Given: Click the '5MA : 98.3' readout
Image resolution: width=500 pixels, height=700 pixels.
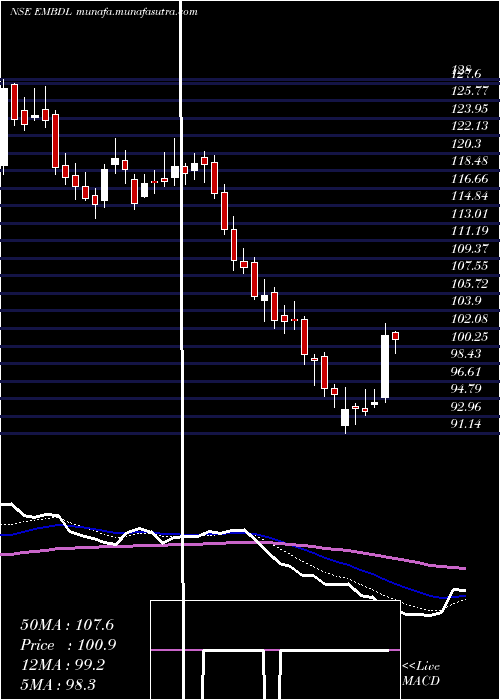Looking at the screenshot, I should tap(58, 685).
